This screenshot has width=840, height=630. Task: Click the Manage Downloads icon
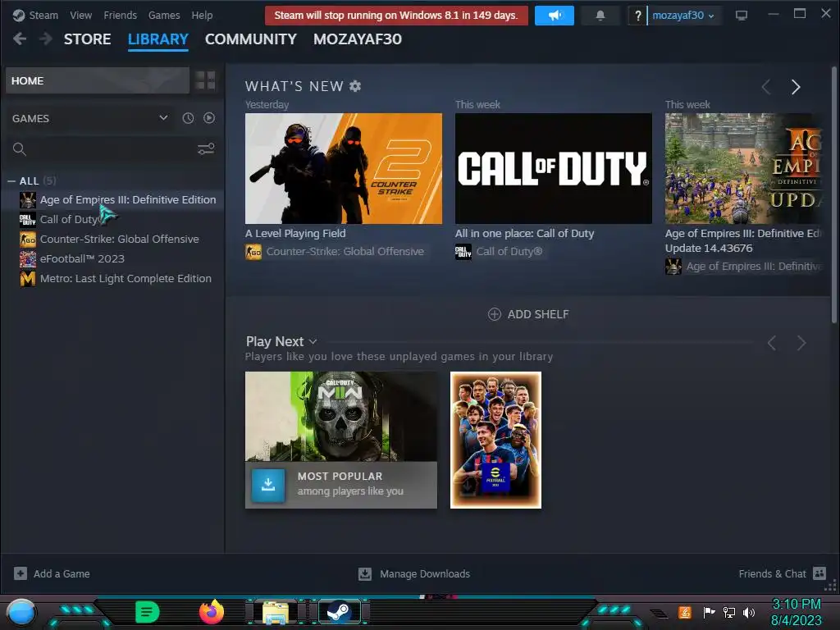click(365, 573)
